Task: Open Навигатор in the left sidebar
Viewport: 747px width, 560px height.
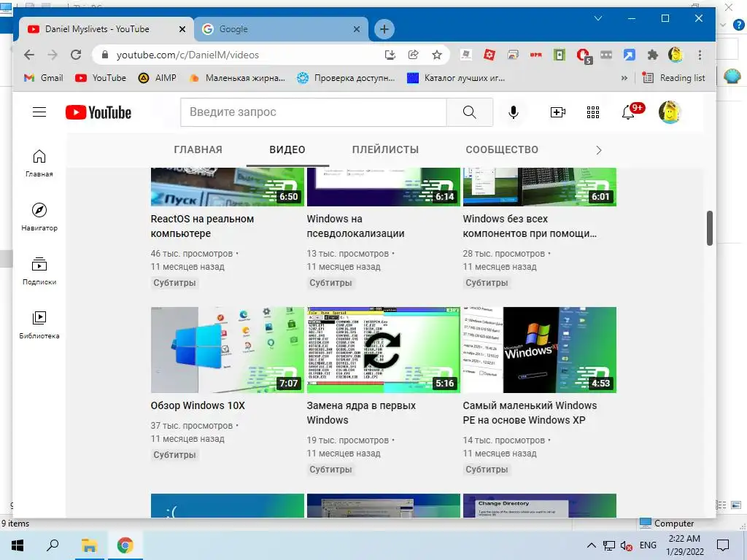Action: pos(39,217)
